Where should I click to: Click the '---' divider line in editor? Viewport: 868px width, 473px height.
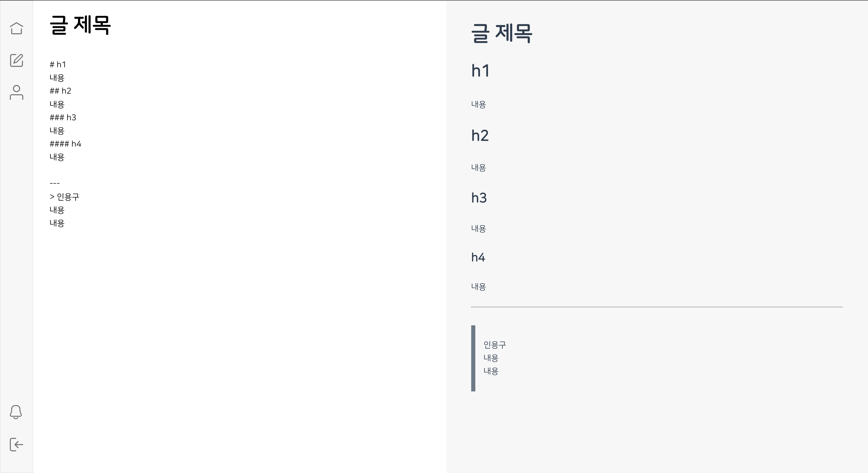[55, 184]
